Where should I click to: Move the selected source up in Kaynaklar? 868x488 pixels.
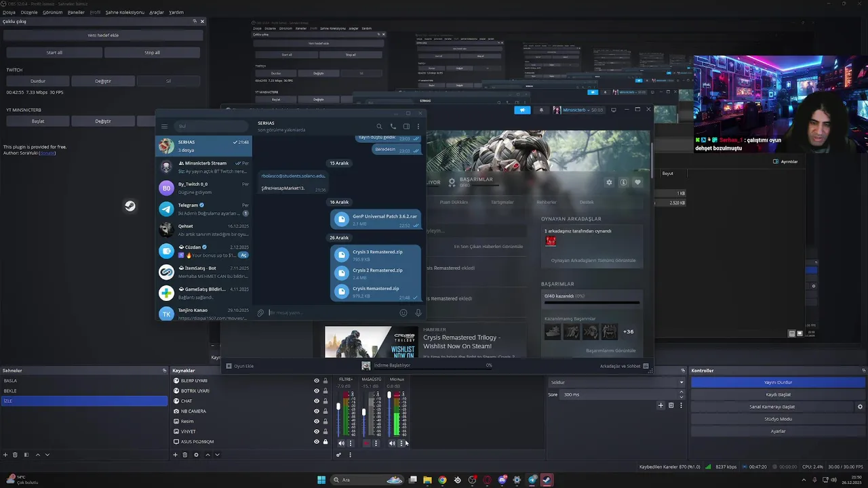pyautogui.click(x=208, y=455)
